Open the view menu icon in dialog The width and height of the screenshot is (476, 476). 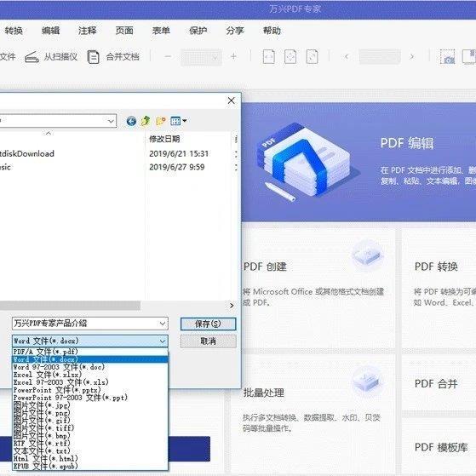click(178, 121)
